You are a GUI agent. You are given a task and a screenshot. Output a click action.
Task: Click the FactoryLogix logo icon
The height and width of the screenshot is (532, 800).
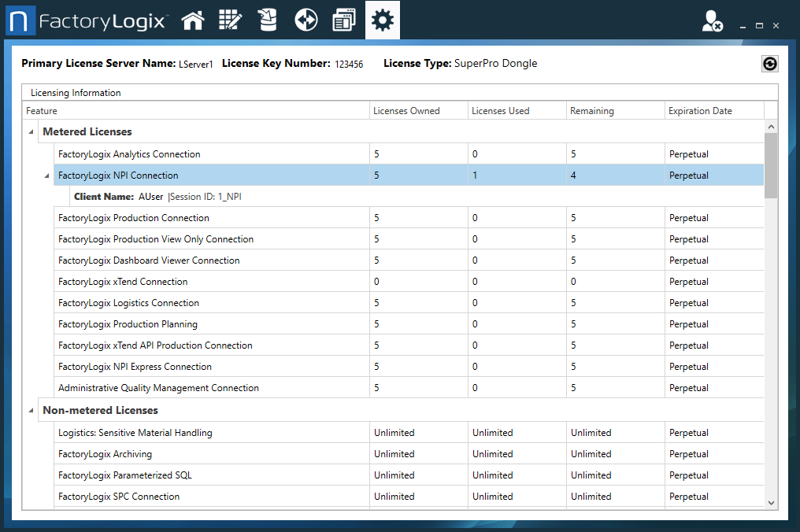pyautogui.click(x=20, y=21)
